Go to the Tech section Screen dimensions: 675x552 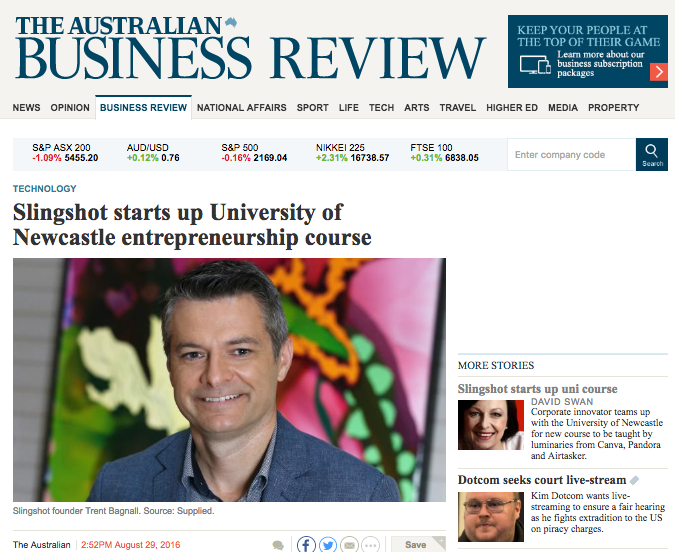(381, 108)
